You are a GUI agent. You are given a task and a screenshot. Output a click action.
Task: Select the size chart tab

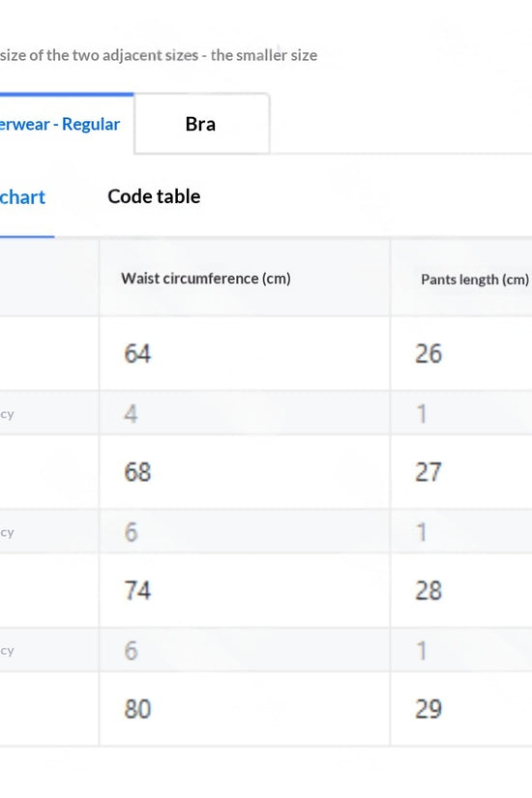tap(22, 197)
